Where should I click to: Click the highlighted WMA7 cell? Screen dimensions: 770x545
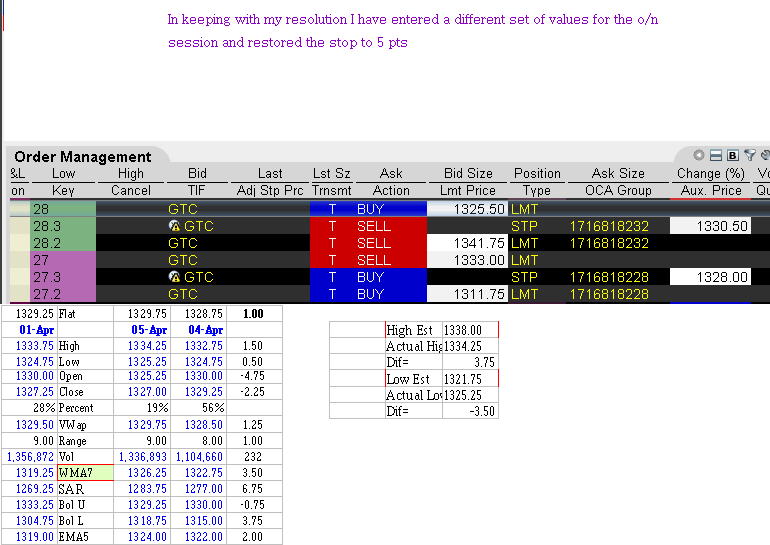[85, 473]
